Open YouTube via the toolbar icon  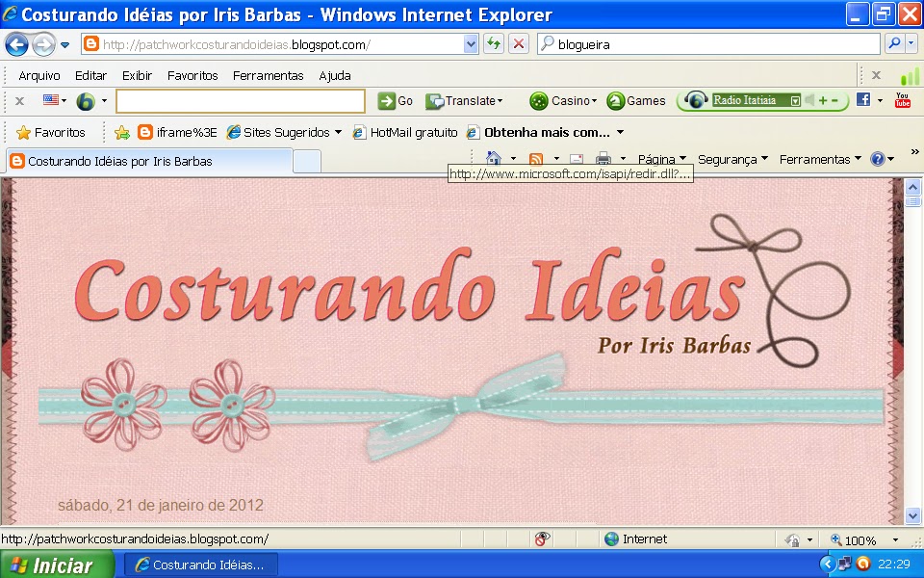902,99
